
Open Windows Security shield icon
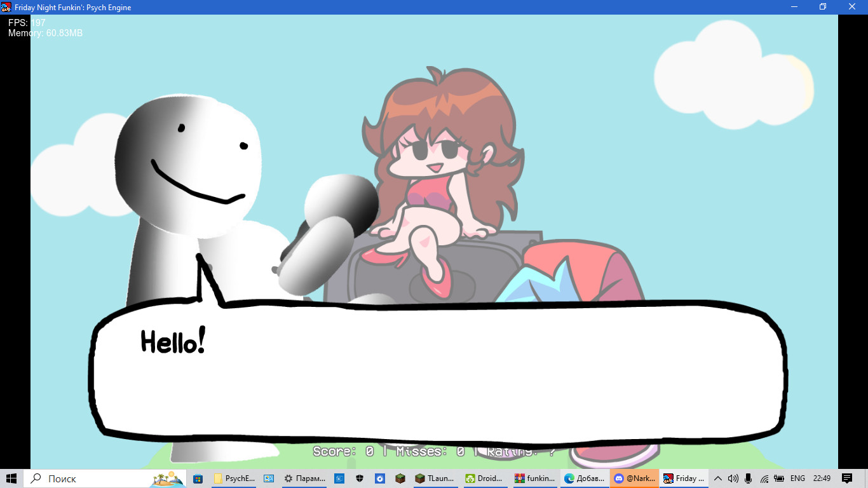pyautogui.click(x=360, y=478)
